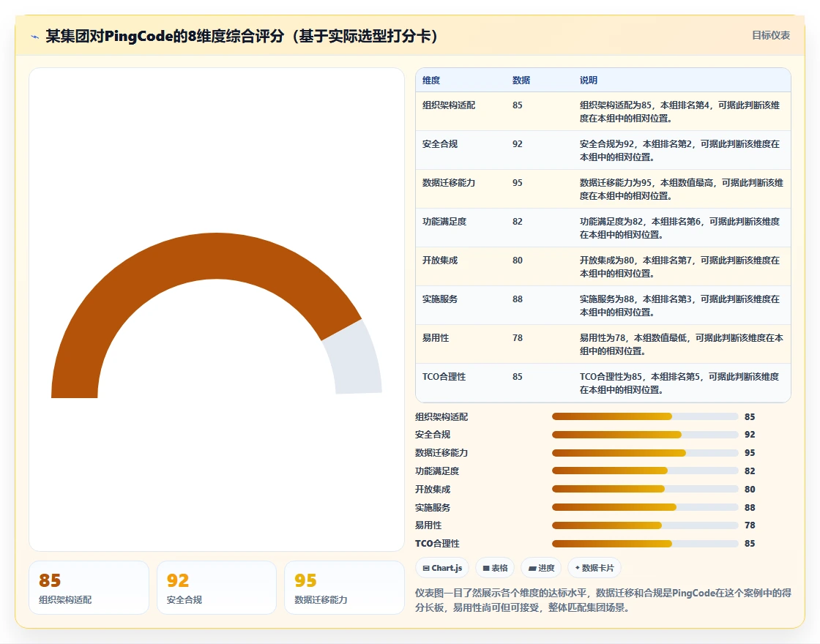Click the table value 95 for 数据迁移能力

pos(517,182)
